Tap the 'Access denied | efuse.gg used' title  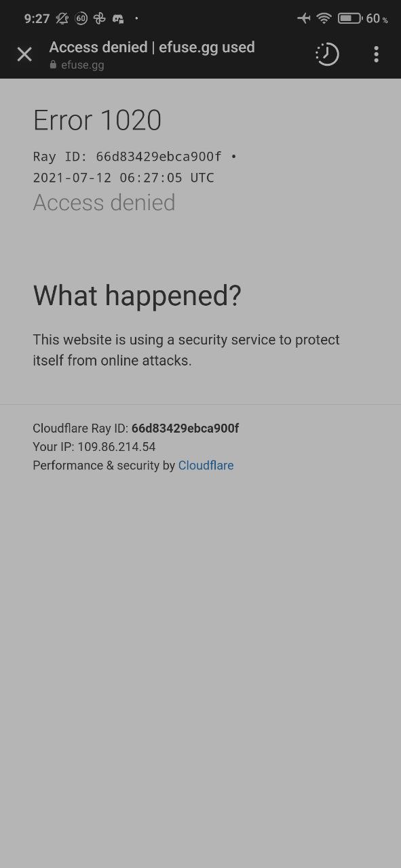coord(152,47)
